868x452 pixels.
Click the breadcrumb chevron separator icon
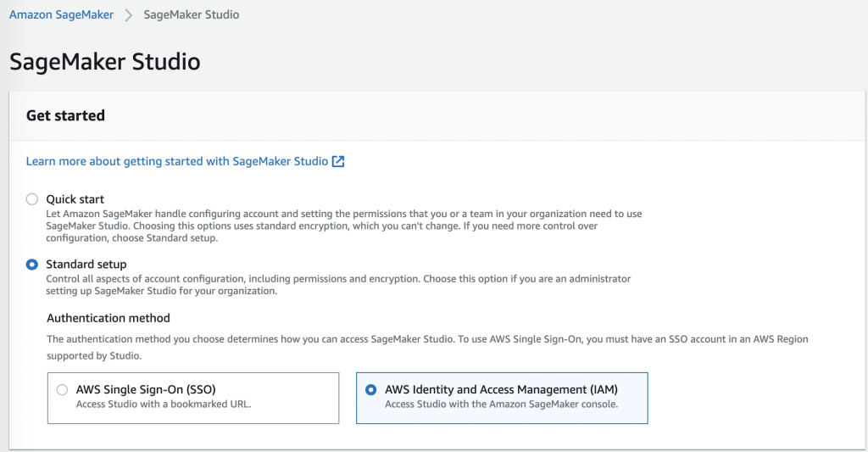(129, 15)
